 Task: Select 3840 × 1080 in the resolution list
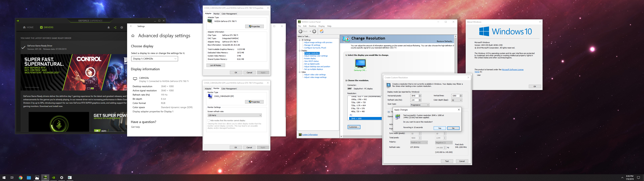(365, 118)
